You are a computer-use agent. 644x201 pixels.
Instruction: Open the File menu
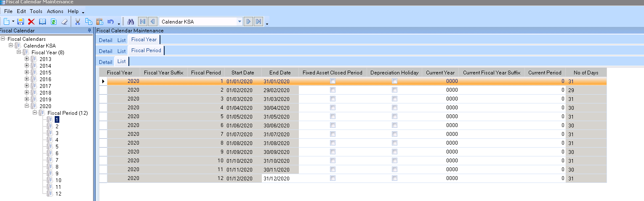(x=8, y=11)
